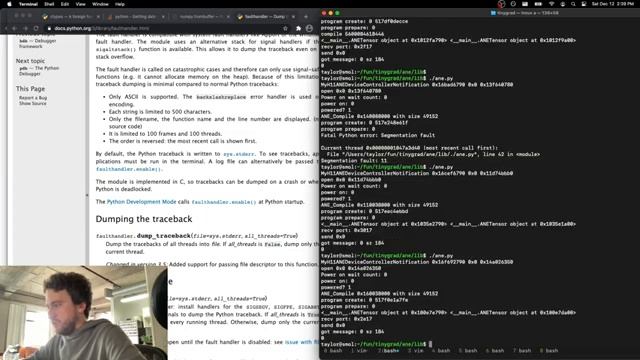This screenshot has width=640, height=360.
Task: Open the battery status menu
Action: click(x=538, y=4)
